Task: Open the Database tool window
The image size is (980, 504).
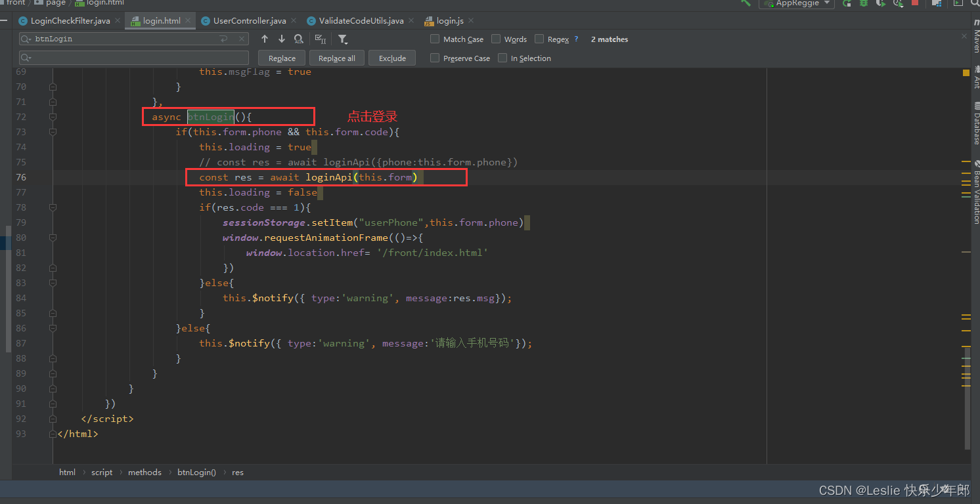Action: tap(975, 125)
